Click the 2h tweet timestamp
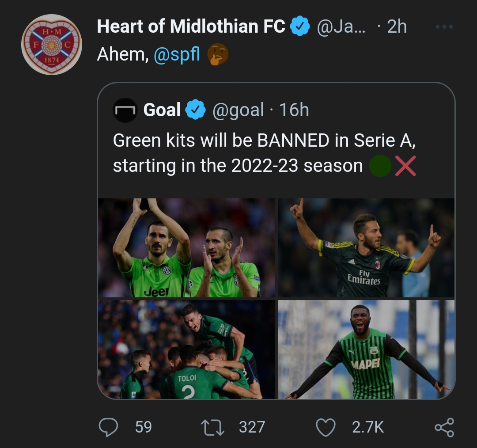Viewport: 477px width, 448px height. [x=397, y=27]
